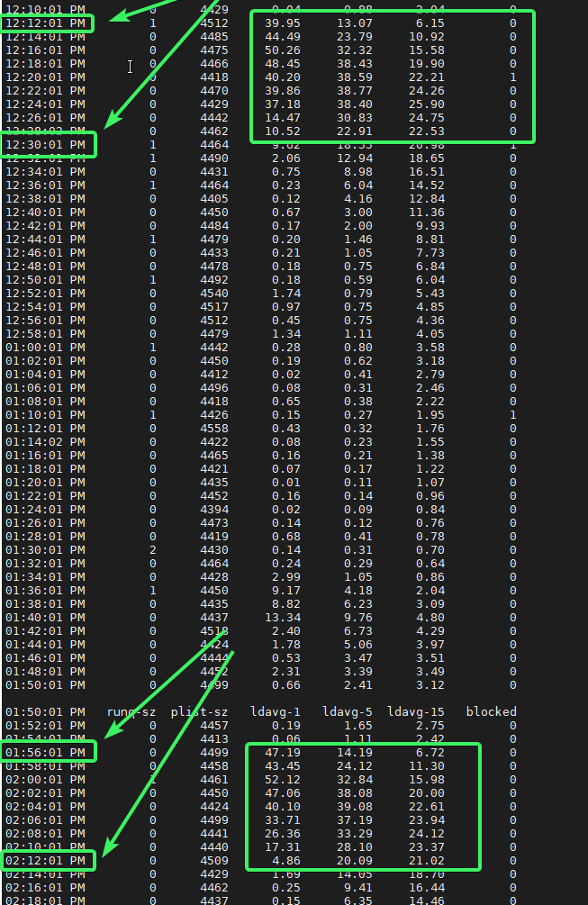Click ldavg-1 value 9.17
The width and height of the screenshot is (588, 905).
click(x=286, y=591)
